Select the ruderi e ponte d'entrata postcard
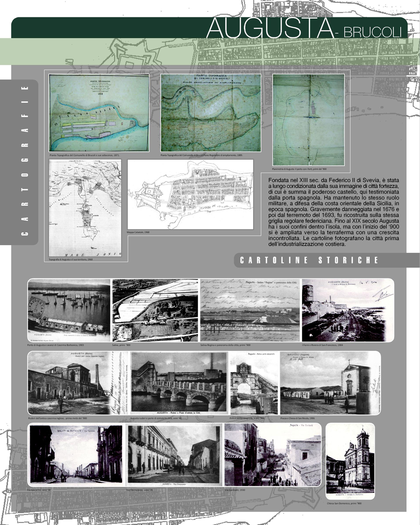Screen dimensions: 420x525 point(179,383)
